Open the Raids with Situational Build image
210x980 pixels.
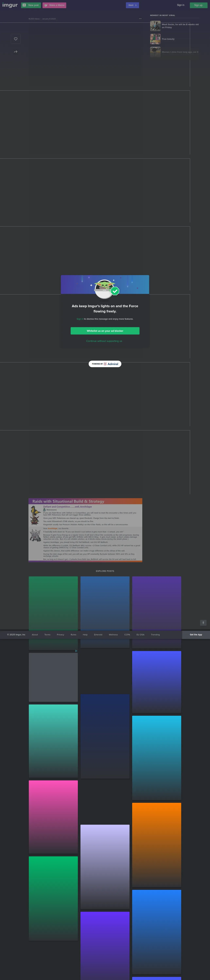click(85, 530)
